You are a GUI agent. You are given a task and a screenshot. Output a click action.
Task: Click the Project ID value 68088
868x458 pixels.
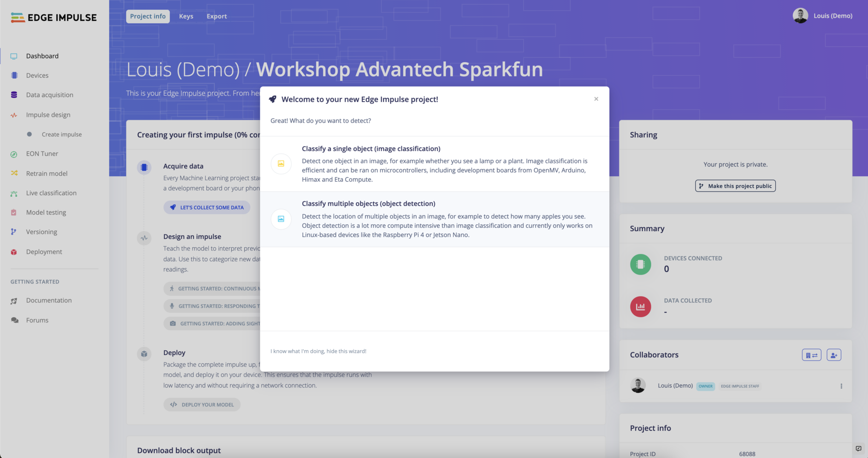747,454
